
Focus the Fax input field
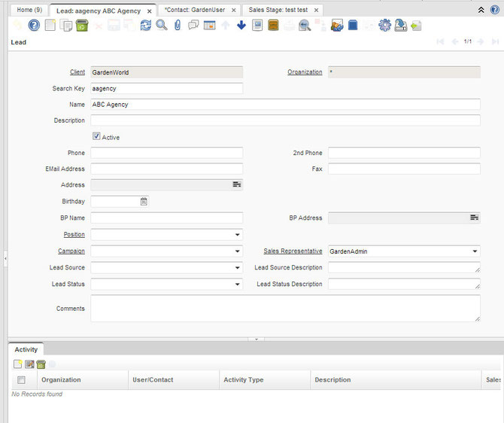coord(404,169)
